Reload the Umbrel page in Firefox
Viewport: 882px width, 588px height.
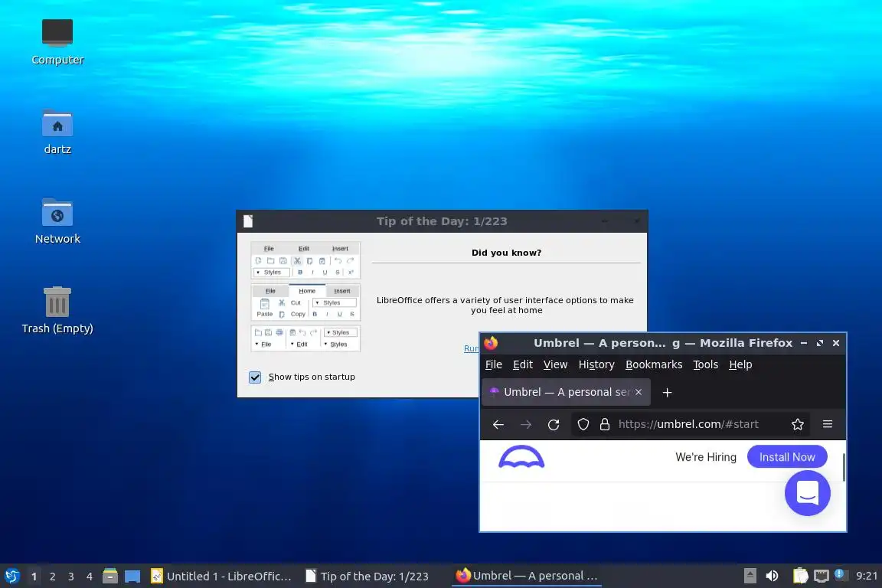click(554, 424)
